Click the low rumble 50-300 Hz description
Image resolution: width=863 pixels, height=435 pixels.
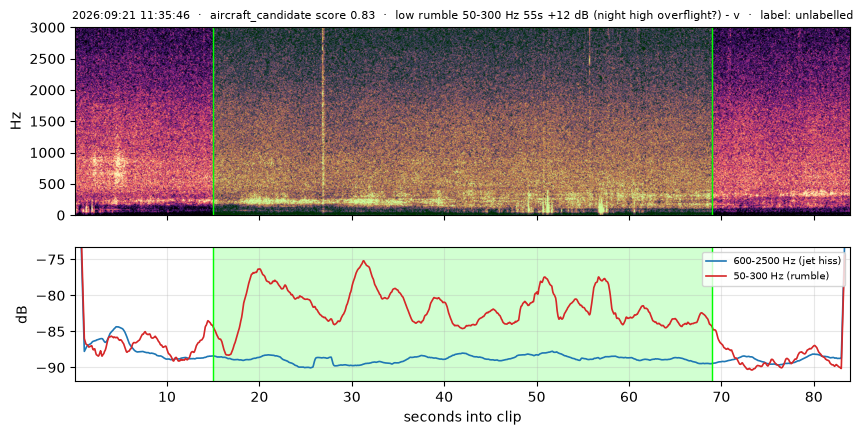click(567, 15)
